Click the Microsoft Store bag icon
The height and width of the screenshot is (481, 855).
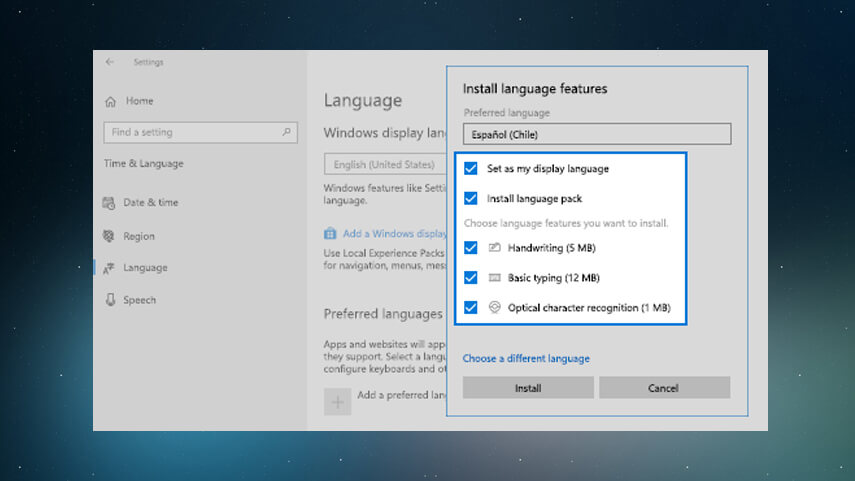coord(330,233)
